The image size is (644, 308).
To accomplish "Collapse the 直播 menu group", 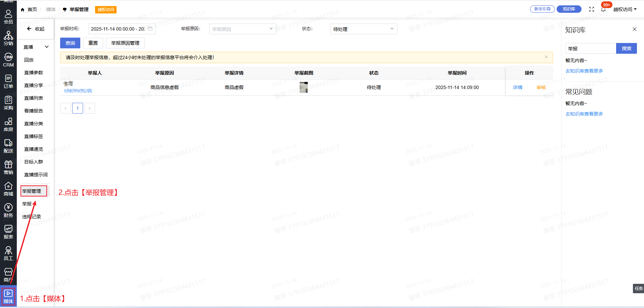I will click(46, 47).
